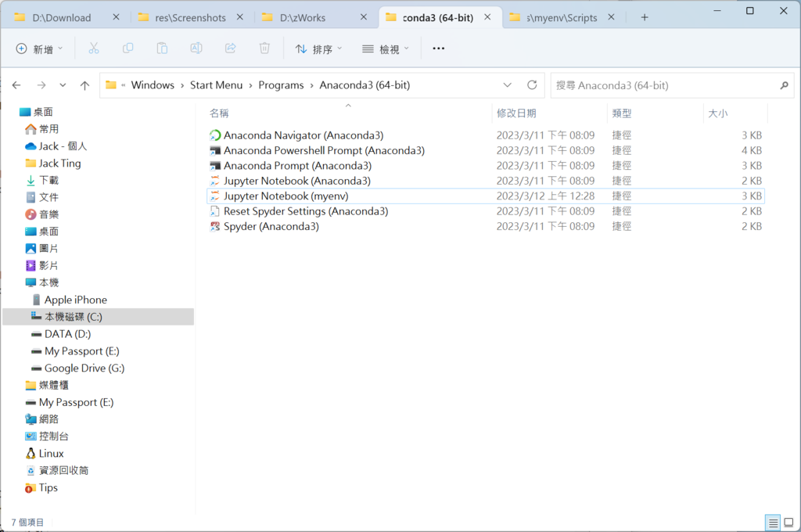This screenshot has height=532, width=801.
Task: Click the Delete trash icon
Action: [x=264, y=49]
